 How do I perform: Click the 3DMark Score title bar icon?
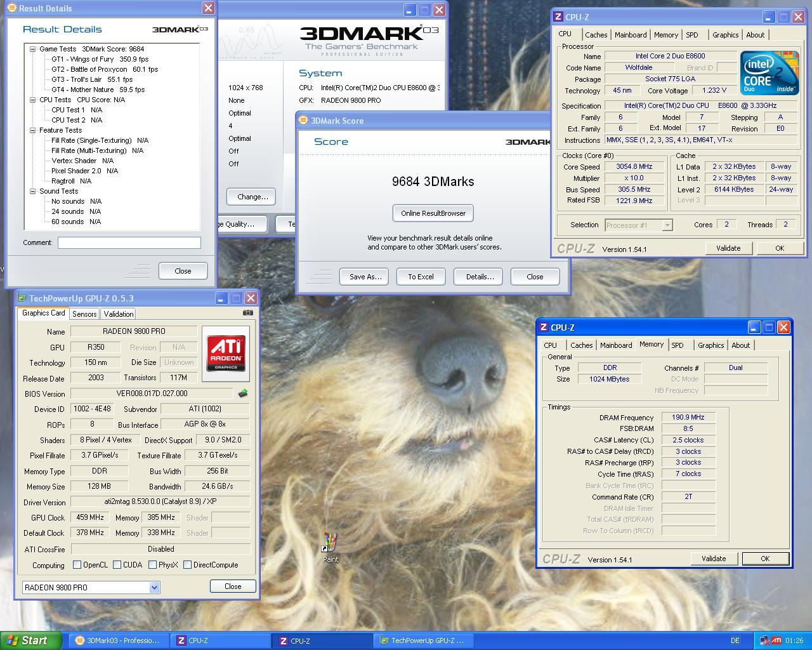tap(303, 121)
